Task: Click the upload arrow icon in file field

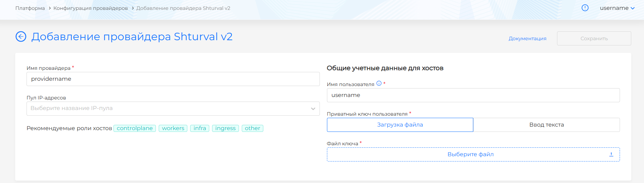Action: (611, 154)
